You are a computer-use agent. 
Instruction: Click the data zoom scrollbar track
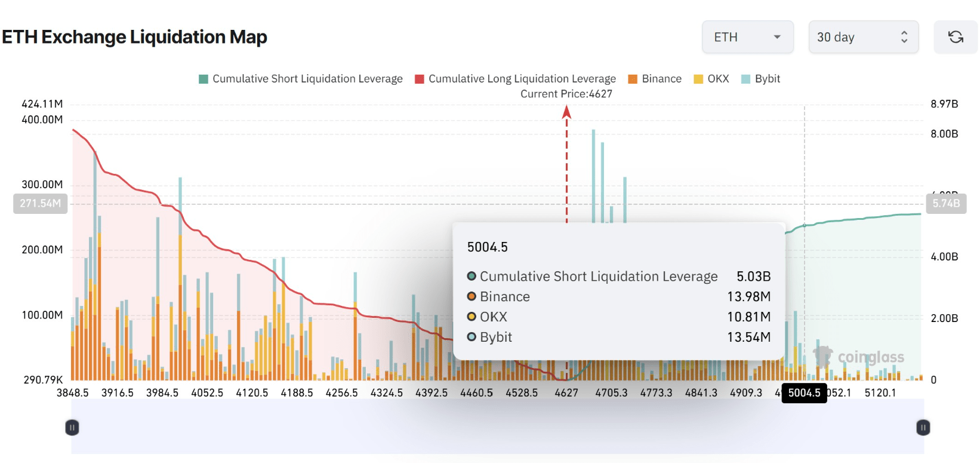[x=498, y=427]
